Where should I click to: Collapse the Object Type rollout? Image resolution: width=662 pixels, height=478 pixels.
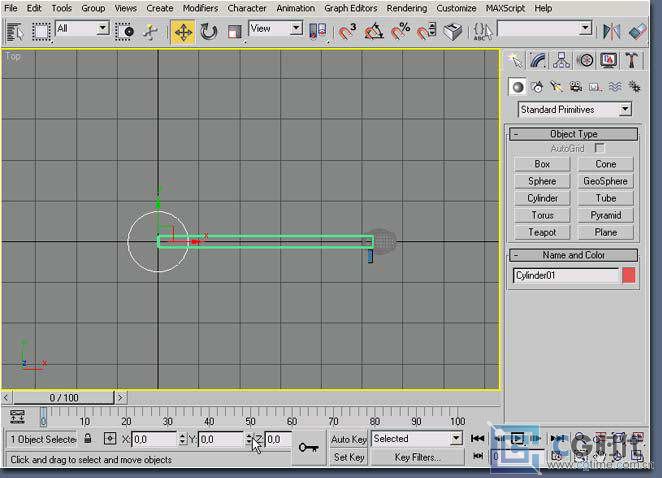[x=573, y=134]
